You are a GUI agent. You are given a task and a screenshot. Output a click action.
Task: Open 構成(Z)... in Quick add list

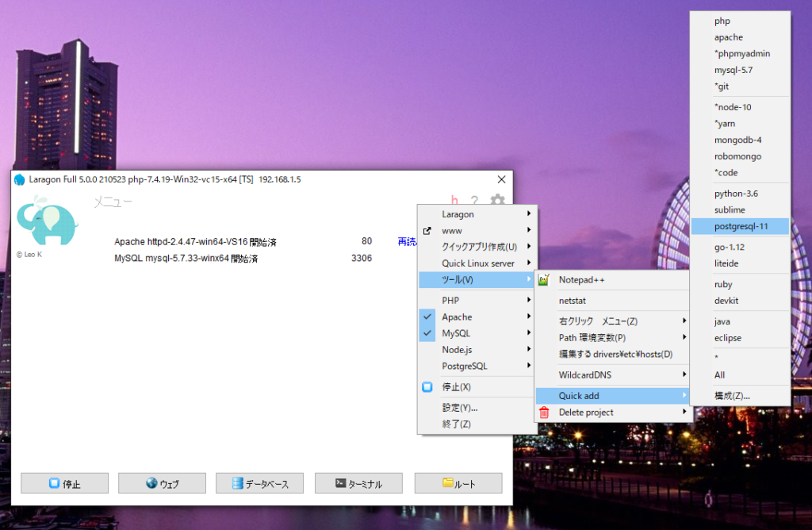(740, 396)
